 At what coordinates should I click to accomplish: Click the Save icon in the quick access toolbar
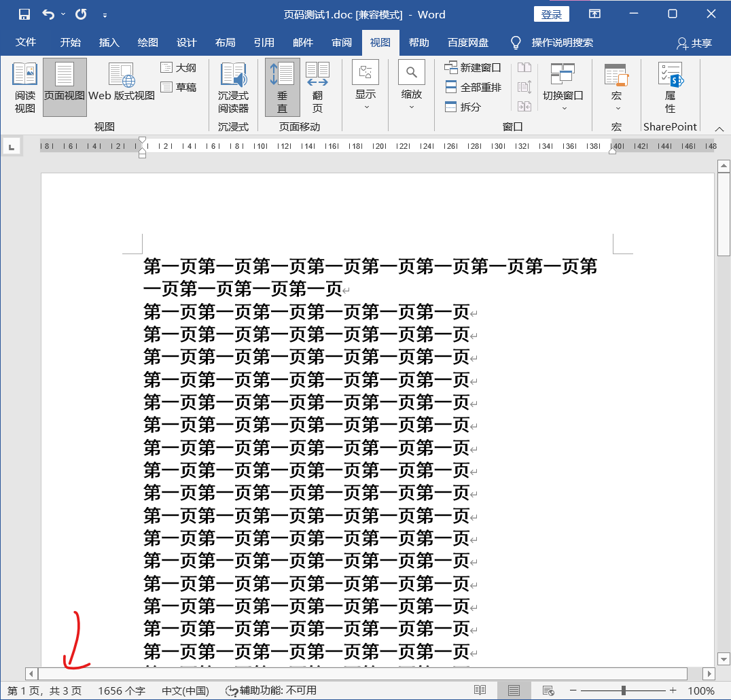[x=24, y=14]
